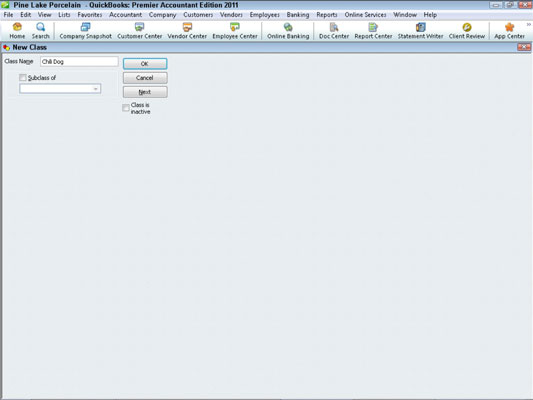Open the Doc Center icon
Screen dimensions: 533x400
point(334,27)
